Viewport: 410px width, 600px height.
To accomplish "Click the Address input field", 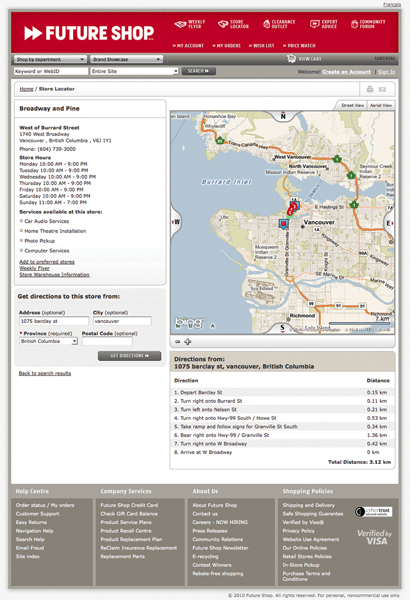I will pyautogui.click(x=54, y=321).
